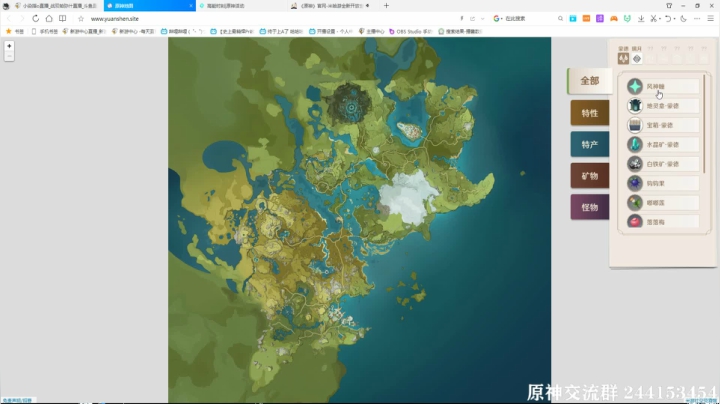The height and width of the screenshot is (404, 720).
Task: Switch to the third browser tab
Action: tap(241, 6)
